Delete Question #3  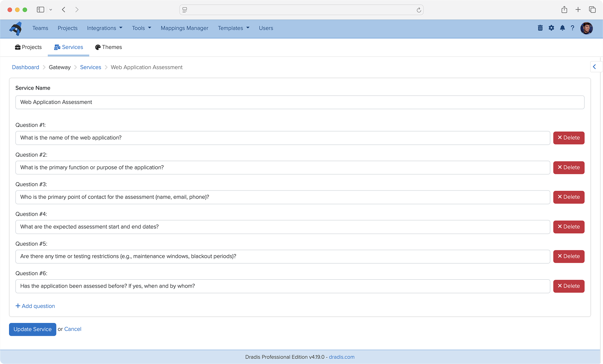[568, 197]
